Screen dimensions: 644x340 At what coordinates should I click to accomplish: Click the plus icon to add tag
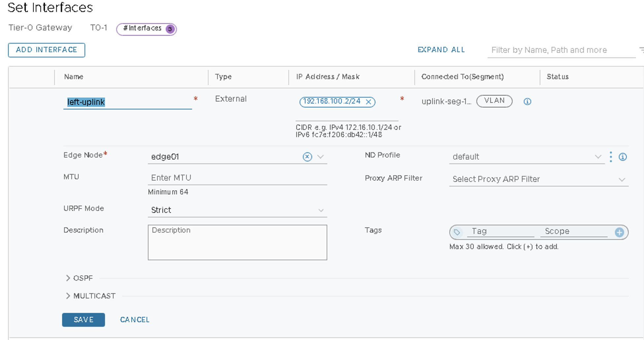619,232
